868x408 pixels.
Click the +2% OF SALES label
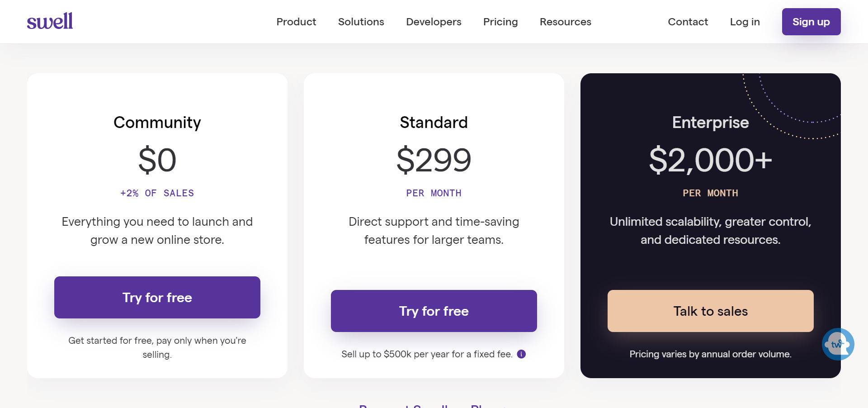pyautogui.click(x=157, y=193)
